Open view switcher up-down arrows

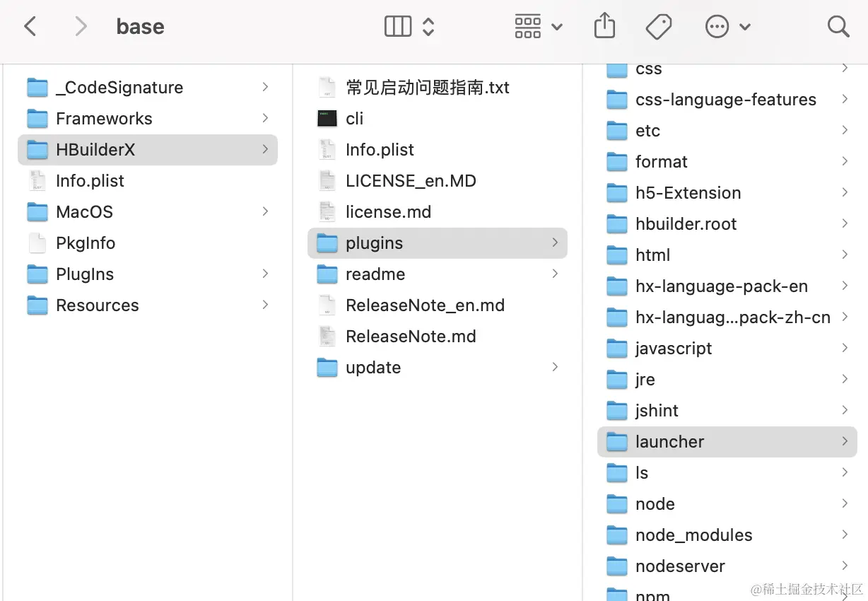[428, 27]
